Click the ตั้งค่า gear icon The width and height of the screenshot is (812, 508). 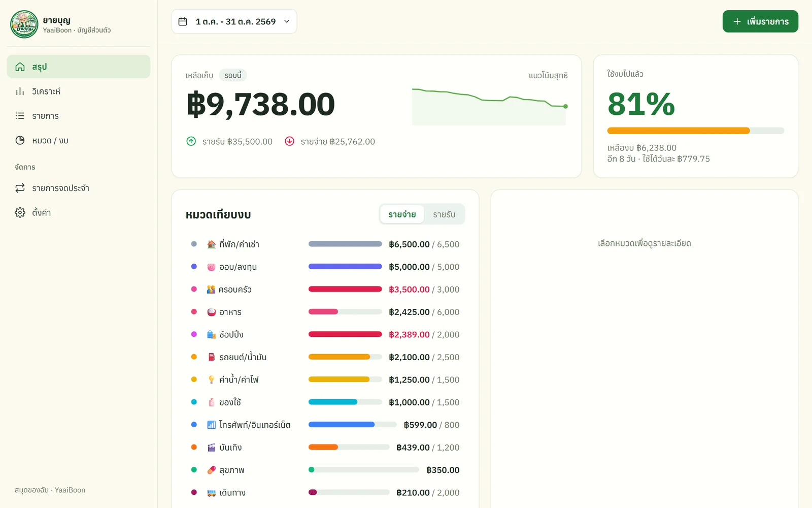coord(20,212)
